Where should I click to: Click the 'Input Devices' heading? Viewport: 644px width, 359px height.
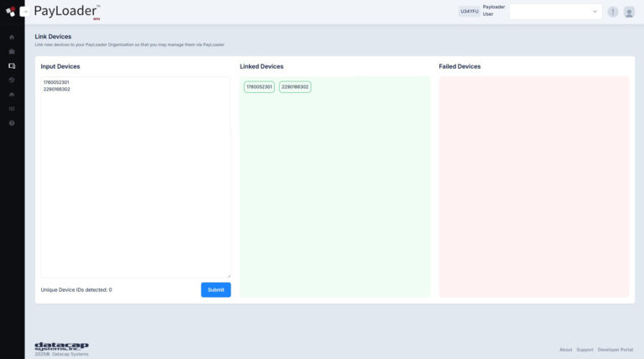60,66
